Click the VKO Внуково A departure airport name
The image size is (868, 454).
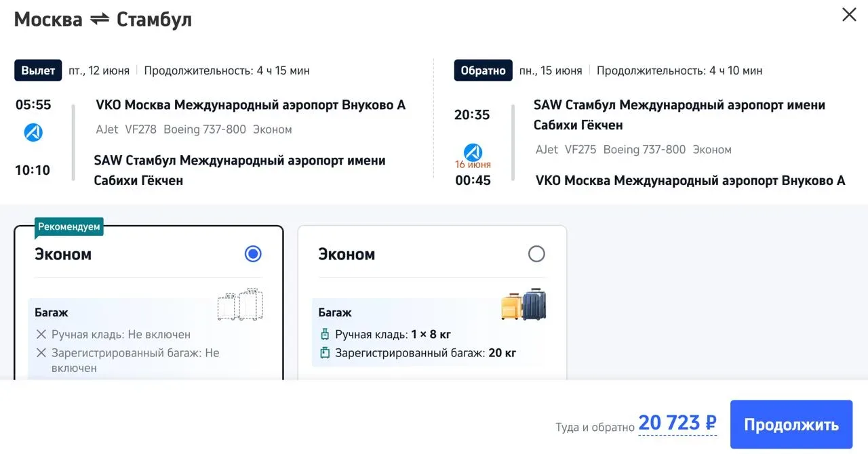tap(250, 105)
